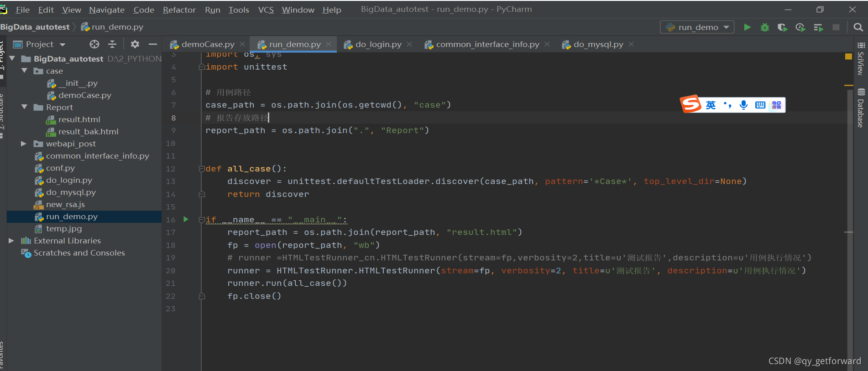This screenshot has height=371, width=868.
Task: Expand External Libraries node
Action: pyautogui.click(x=11, y=241)
